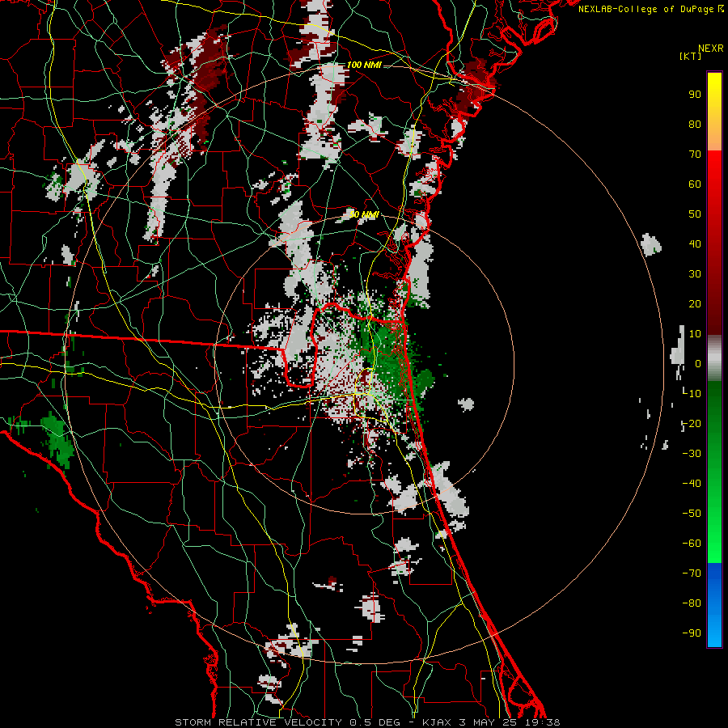
Task: Click the positive 60 knot scale label
Action: (695, 184)
